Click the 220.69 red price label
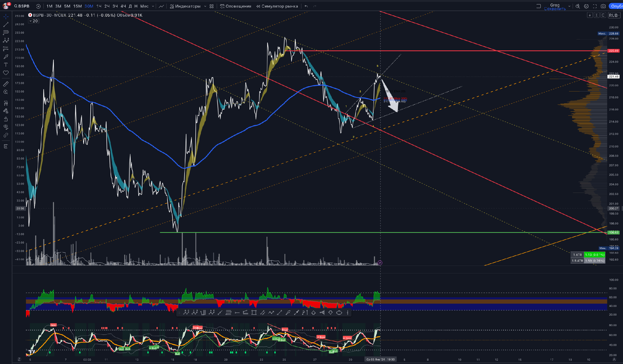 coord(614,51)
